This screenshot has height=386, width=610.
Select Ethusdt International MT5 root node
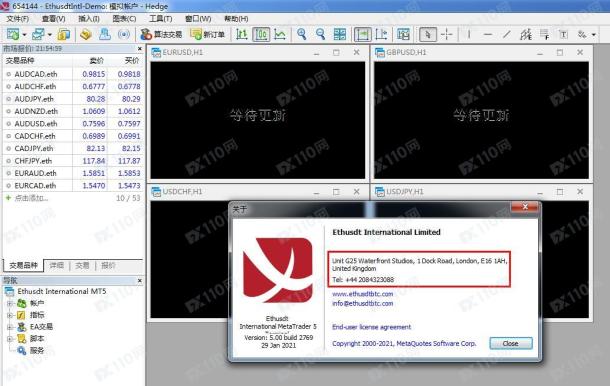(61, 291)
